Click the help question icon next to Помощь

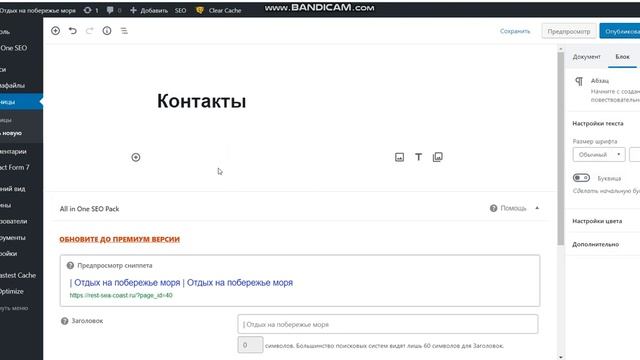click(x=493, y=208)
